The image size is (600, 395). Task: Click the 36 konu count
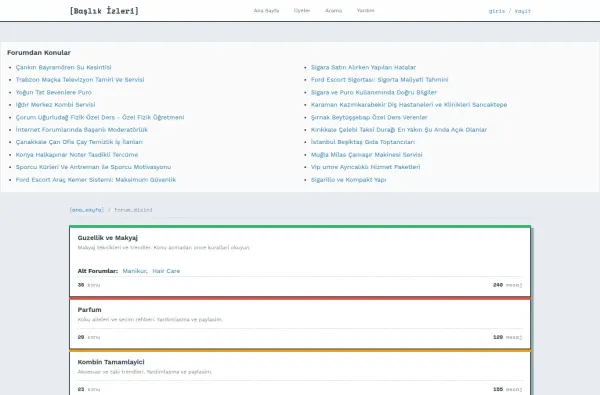[89, 285]
